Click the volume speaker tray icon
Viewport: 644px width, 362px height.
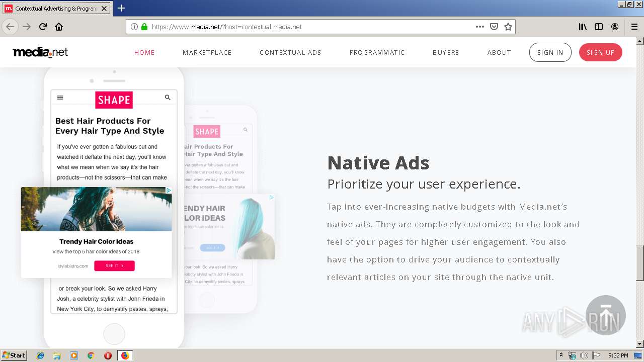coord(584,355)
